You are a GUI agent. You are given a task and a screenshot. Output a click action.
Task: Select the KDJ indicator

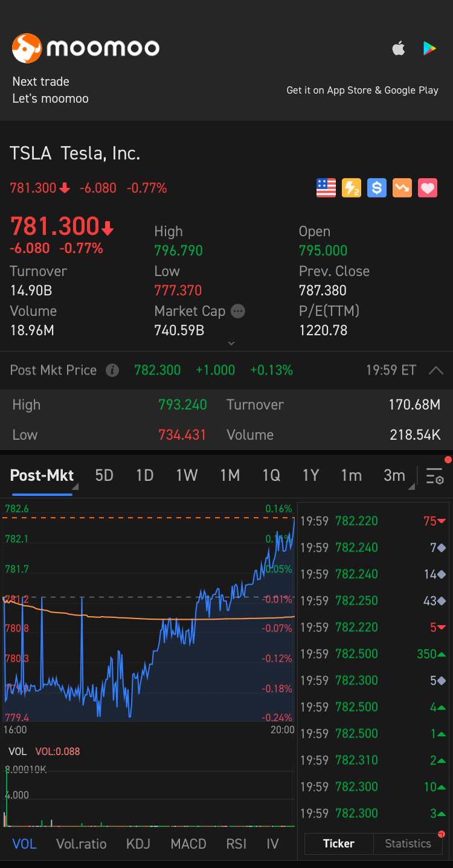(138, 844)
